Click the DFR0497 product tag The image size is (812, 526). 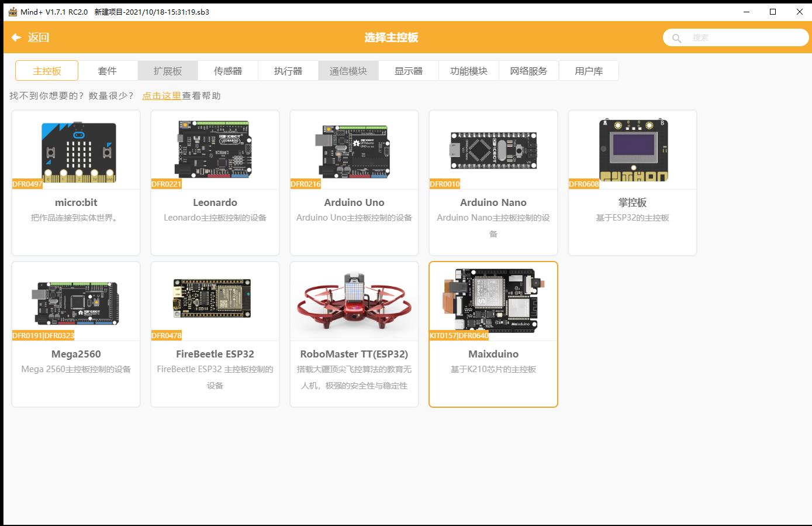click(x=27, y=184)
